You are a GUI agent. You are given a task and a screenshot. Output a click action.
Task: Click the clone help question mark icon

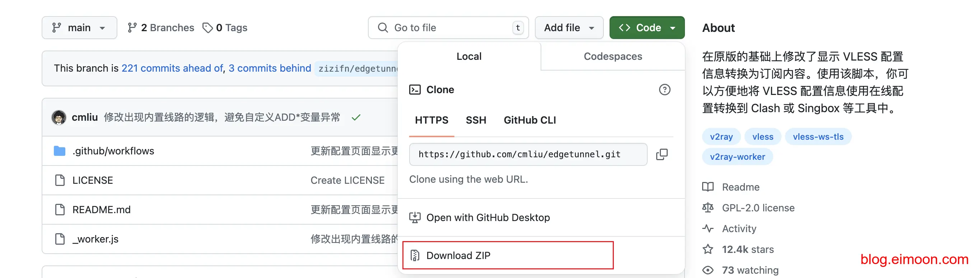coord(664,90)
